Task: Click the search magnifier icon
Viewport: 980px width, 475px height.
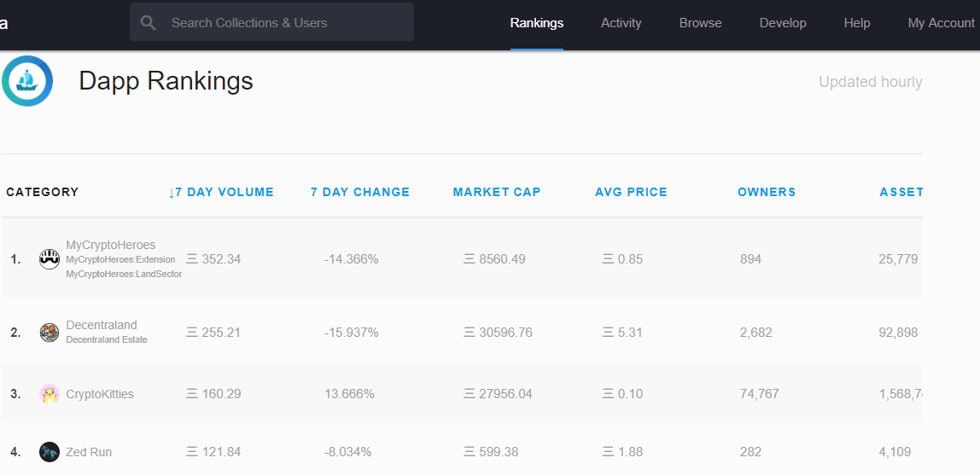Action: (x=149, y=23)
